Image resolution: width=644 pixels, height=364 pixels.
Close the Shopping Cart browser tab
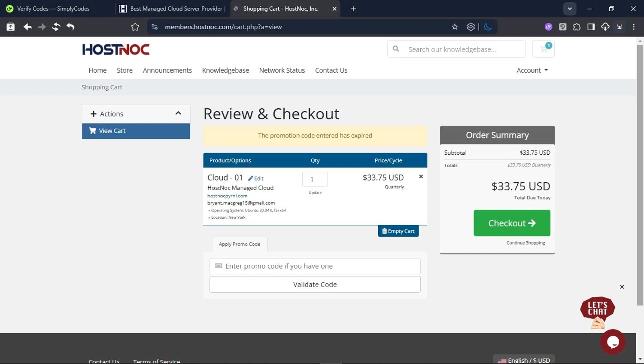click(x=334, y=9)
